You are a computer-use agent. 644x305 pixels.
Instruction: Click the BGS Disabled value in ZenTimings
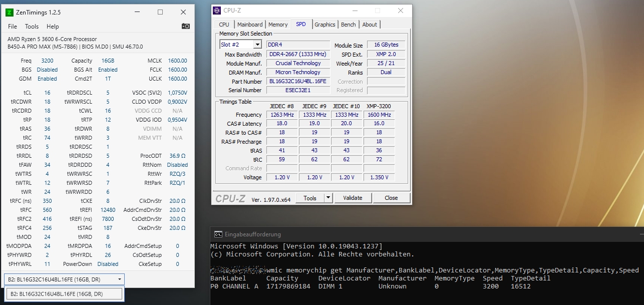pos(47,70)
